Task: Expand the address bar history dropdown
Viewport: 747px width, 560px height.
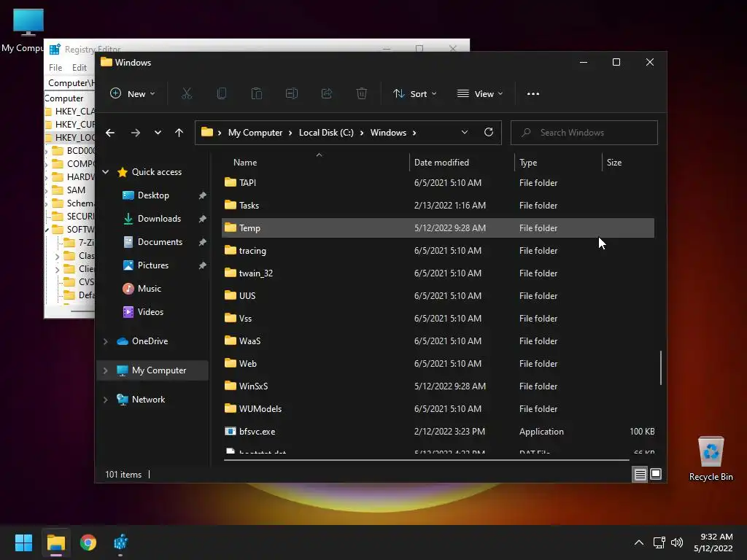Action: pyautogui.click(x=465, y=133)
